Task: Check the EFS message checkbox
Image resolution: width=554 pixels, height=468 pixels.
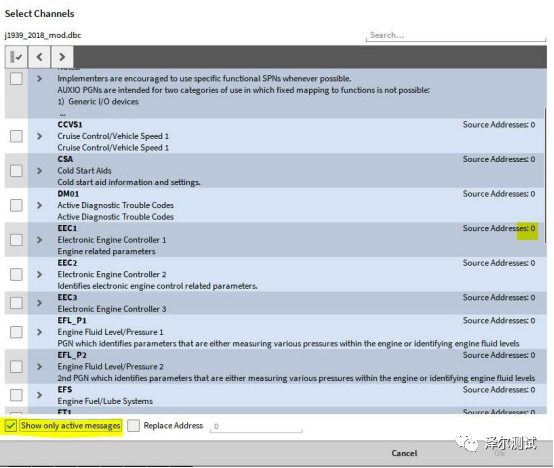Action: point(16,395)
